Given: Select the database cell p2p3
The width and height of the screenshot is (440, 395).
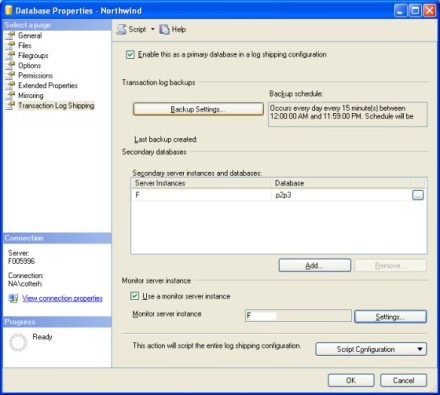Looking at the screenshot, I should [341, 195].
